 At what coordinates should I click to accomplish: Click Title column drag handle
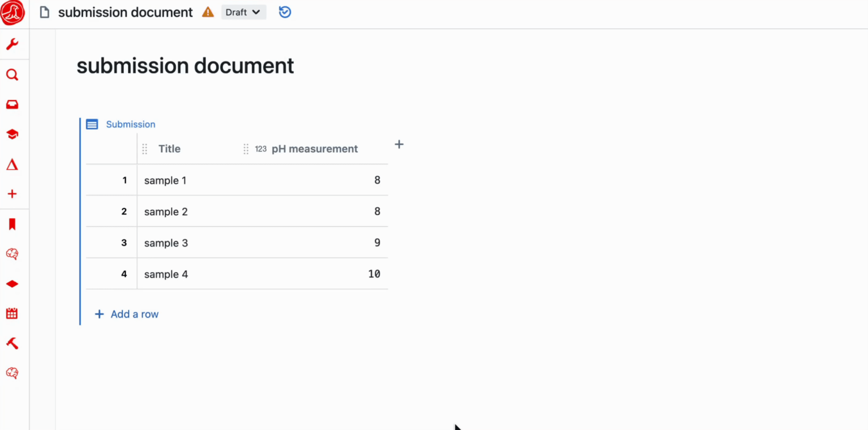click(145, 149)
